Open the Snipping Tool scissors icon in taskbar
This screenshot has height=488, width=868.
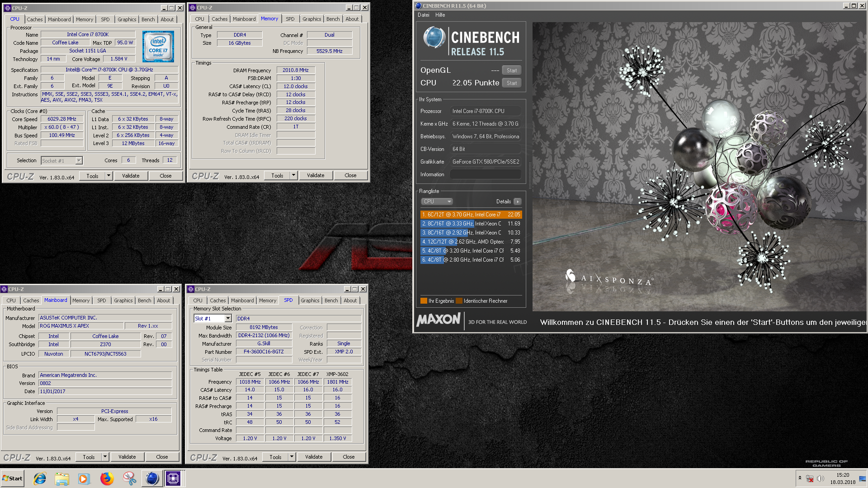coord(129,479)
